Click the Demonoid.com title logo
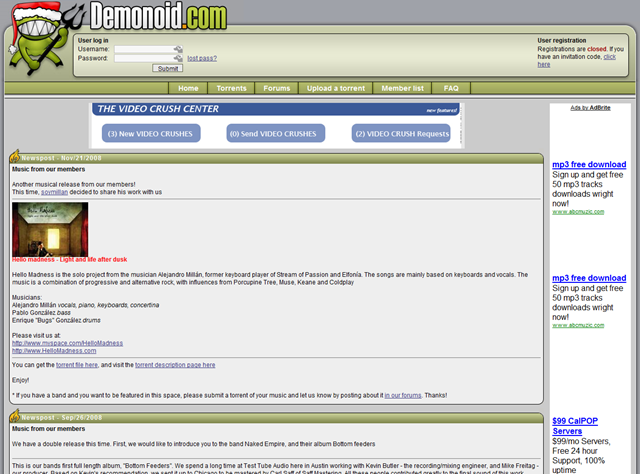640x474 pixels. tap(158, 16)
